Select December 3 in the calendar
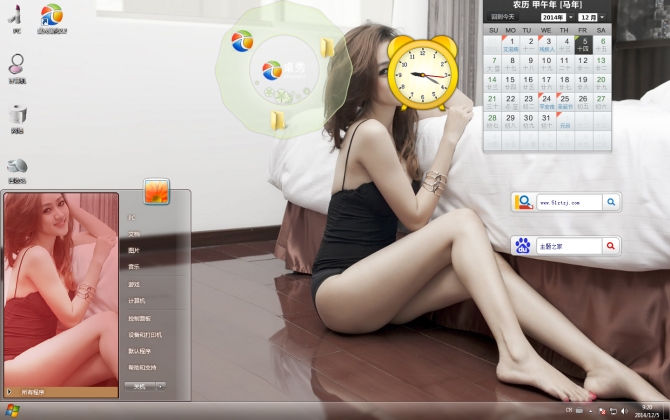670x420 pixels. (547, 44)
